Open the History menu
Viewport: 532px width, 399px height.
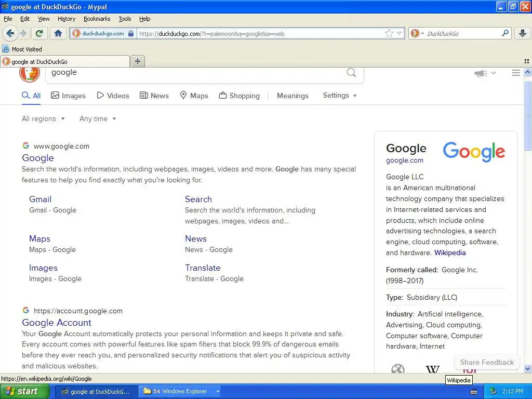[66, 19]
